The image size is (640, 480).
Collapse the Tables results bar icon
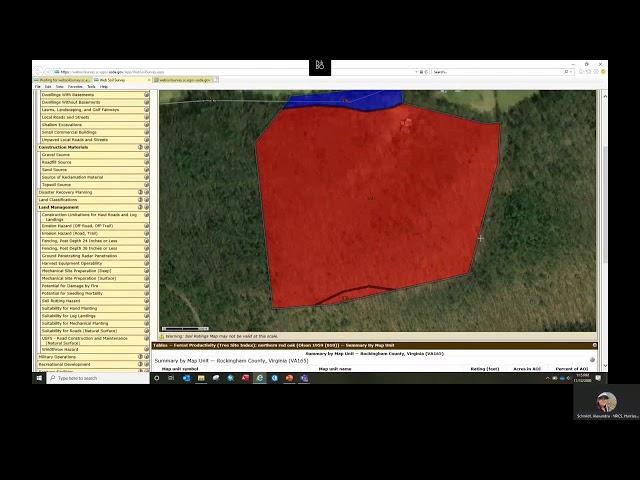pos(595,345)
